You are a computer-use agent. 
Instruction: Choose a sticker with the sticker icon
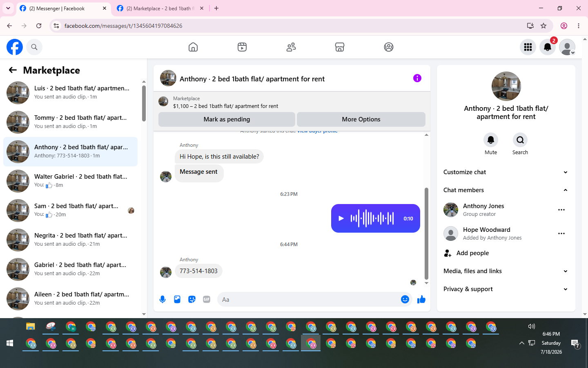point(192,299)
